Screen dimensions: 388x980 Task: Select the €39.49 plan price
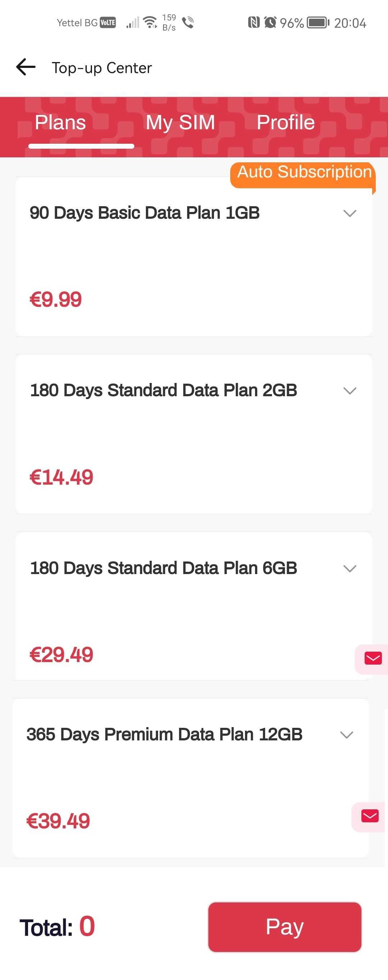[58, 821]
